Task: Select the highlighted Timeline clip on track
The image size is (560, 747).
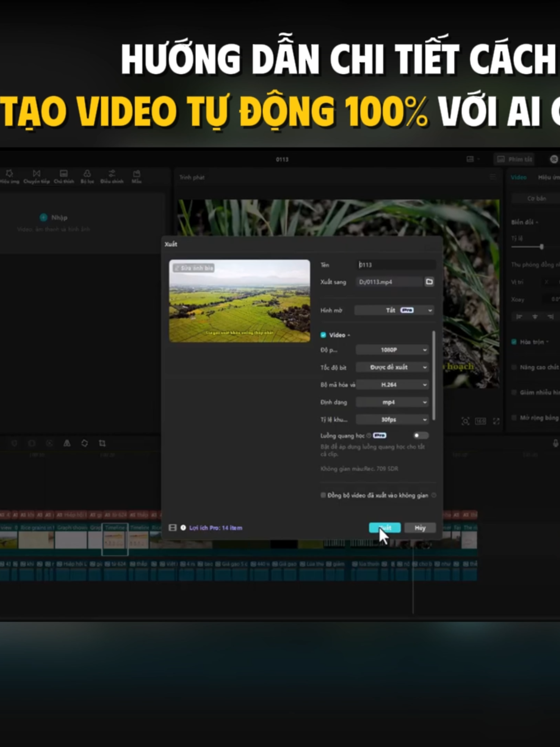Action: coord(115,539)
